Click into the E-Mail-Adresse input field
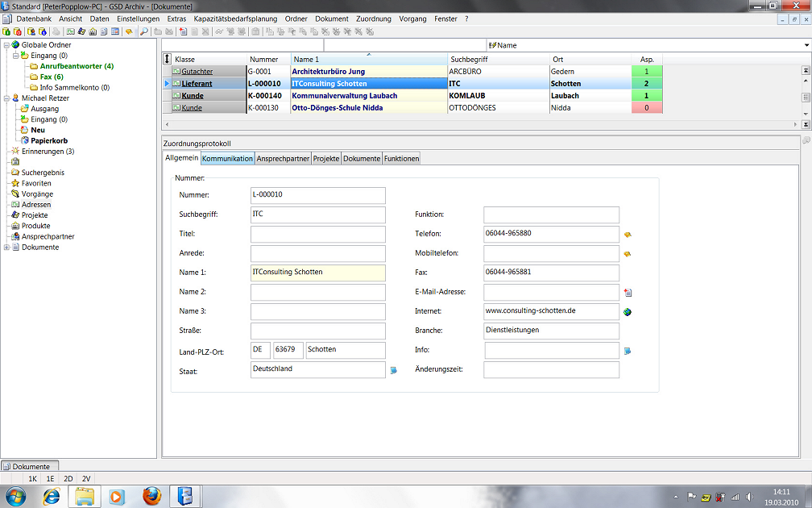 [x=552, y=293]
